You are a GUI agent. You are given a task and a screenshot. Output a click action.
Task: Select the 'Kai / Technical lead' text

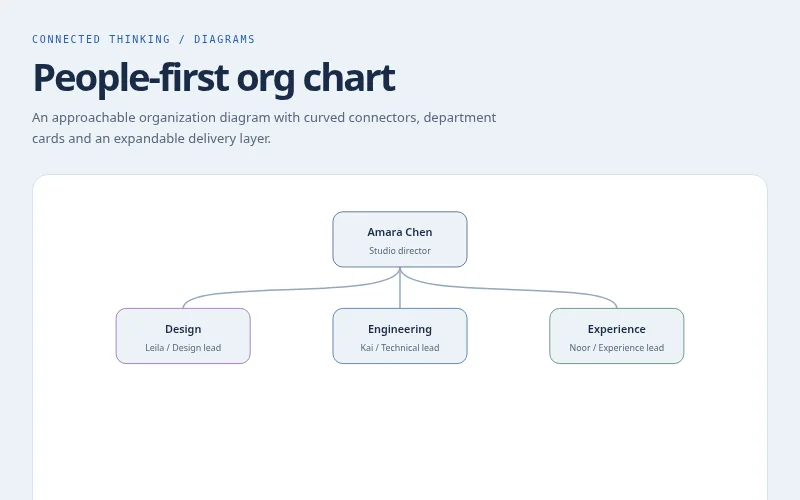click(399, 348)
